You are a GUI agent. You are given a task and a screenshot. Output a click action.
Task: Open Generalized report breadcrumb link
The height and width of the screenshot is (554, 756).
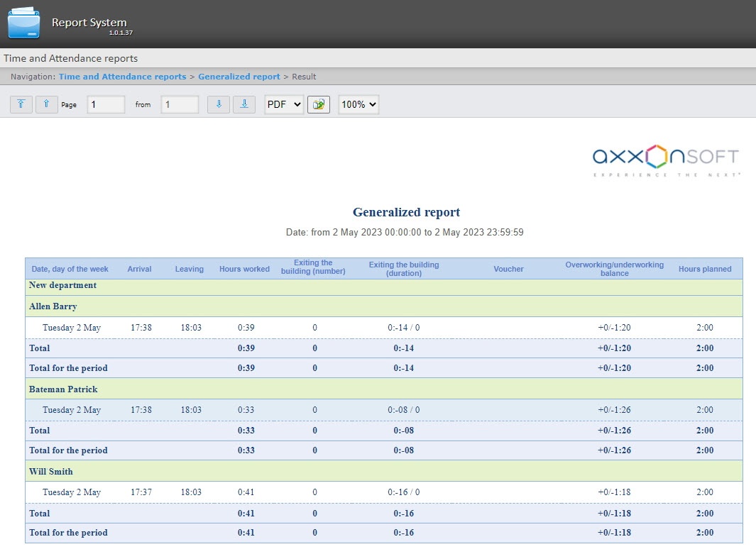coord(239,77)
